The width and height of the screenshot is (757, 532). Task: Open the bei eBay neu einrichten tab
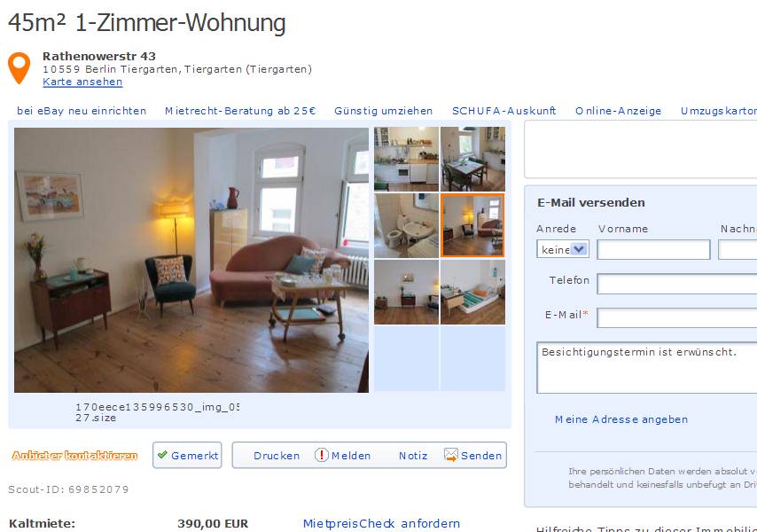[82, 111]
